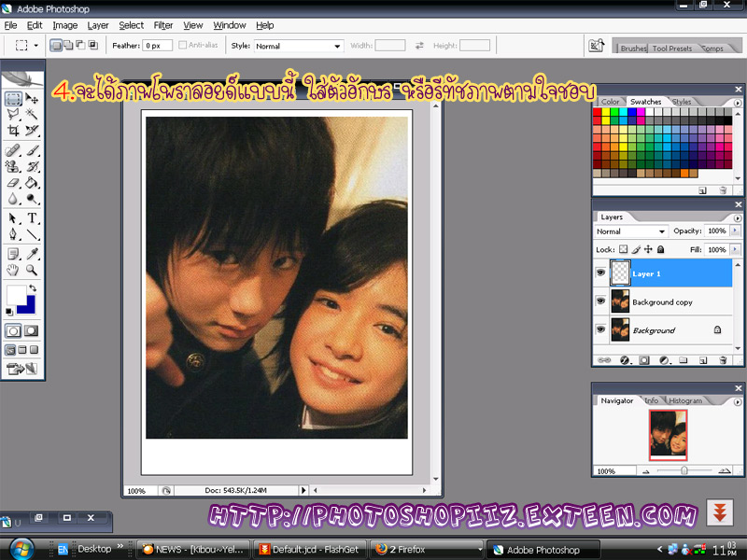Select the Slice tool
This screenshot has width=747, height=560.
point(32,131)
